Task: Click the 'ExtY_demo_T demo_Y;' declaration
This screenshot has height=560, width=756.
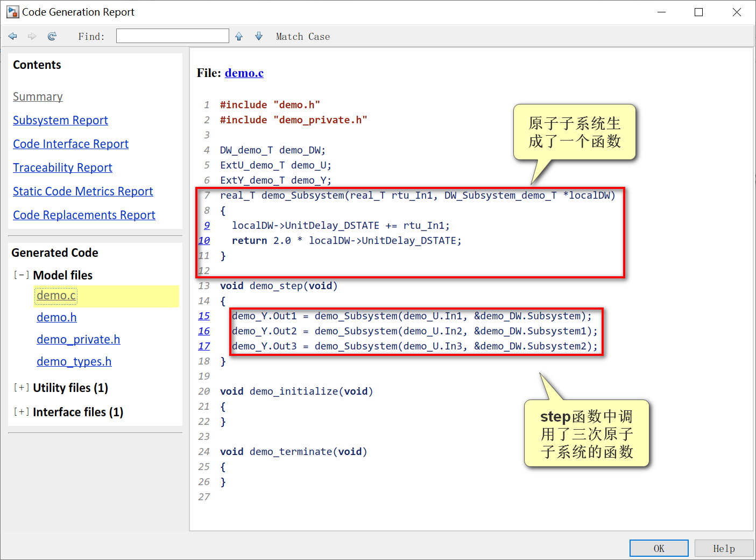Action: 275,180
